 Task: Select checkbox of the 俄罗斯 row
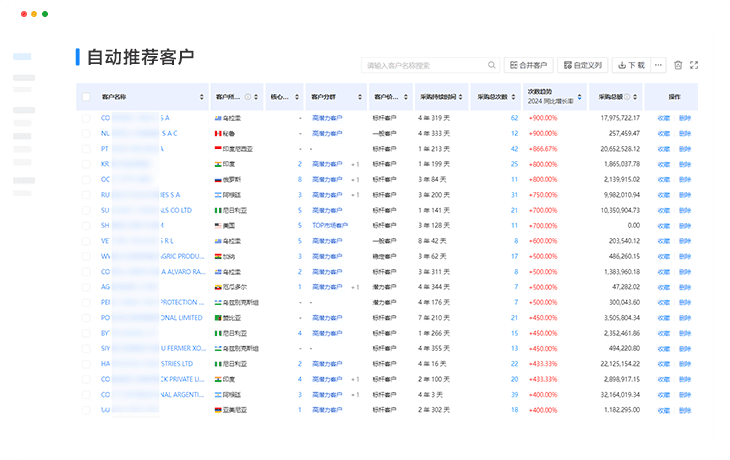point(86,180)
